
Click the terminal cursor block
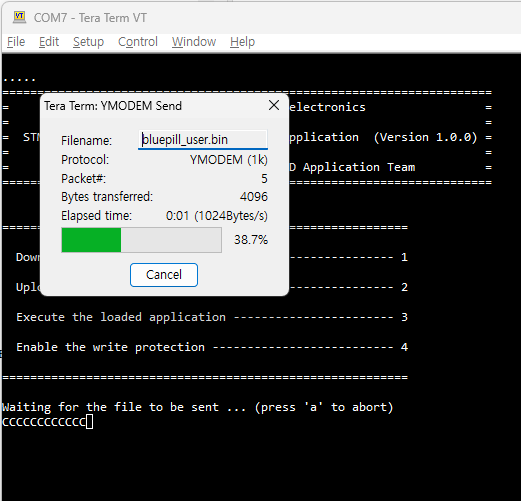(89, 422)
